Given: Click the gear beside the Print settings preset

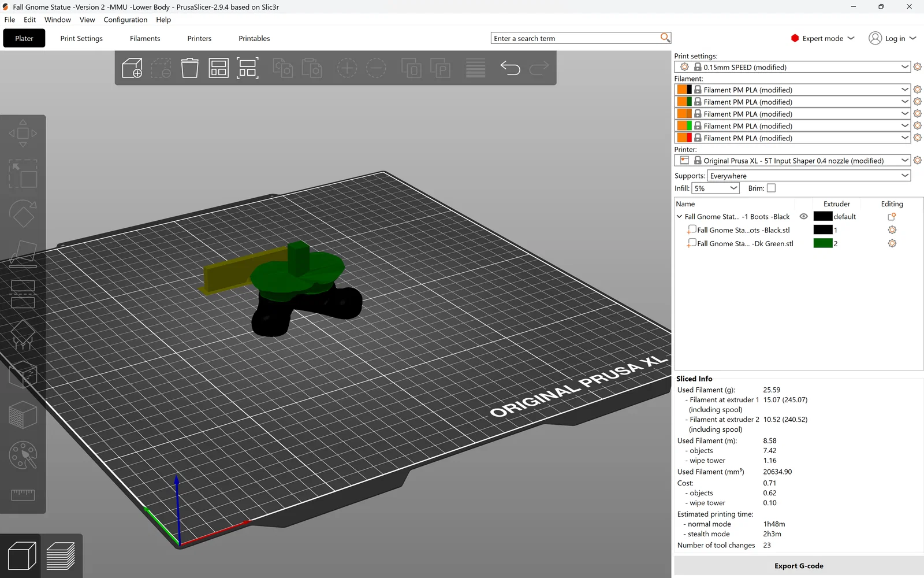Looking at the screenshot, I should coord(918,67).
